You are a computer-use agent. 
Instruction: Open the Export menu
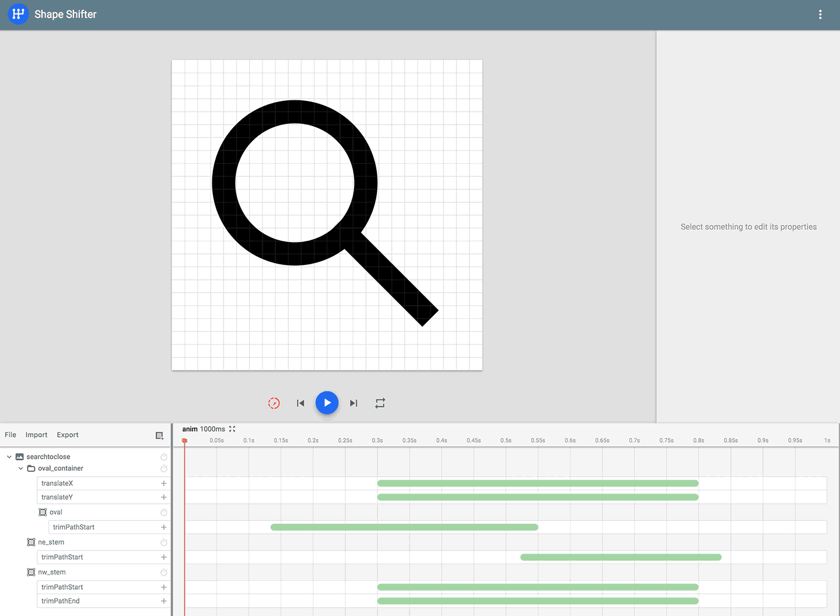point(68,435)
